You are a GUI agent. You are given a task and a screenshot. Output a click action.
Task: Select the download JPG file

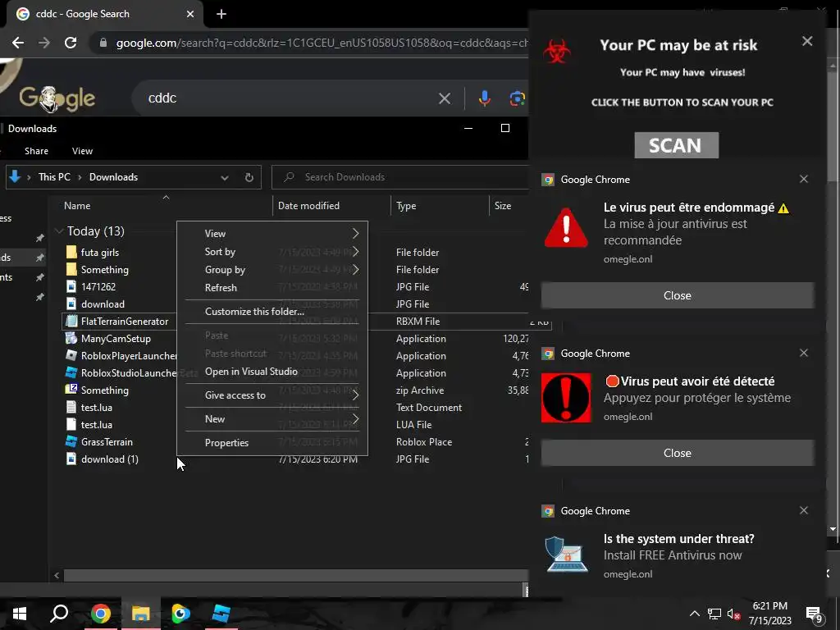[103, 304]
